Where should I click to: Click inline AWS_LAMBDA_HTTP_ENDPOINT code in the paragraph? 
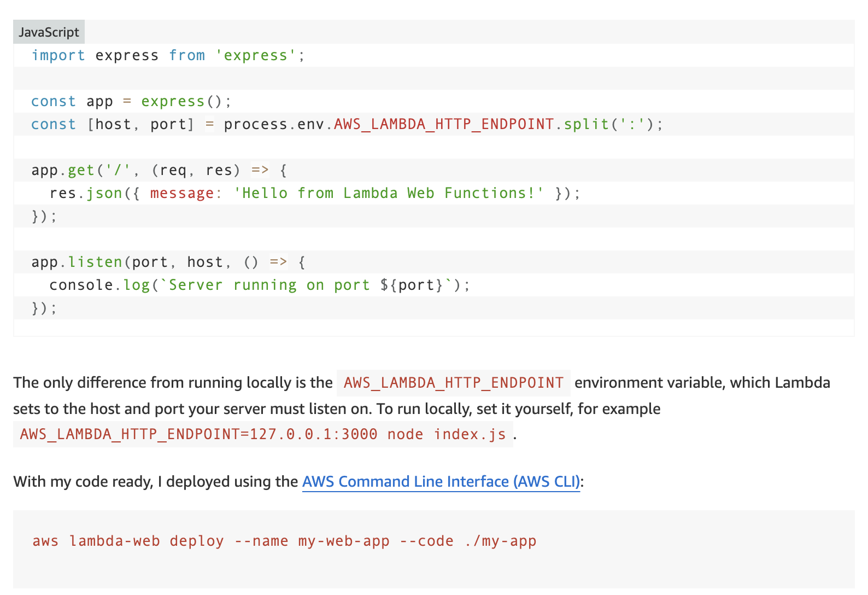click(x=454, y=383)
